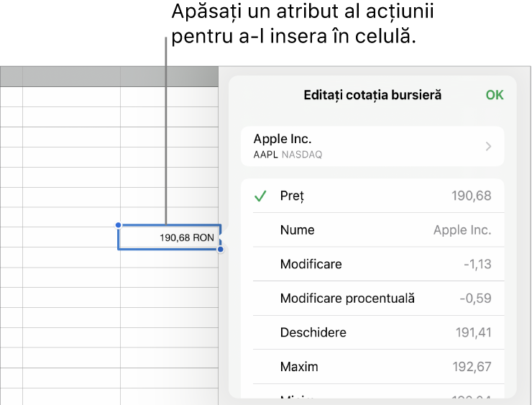Click the 191,41 opening value
The height and width of the screenshot is (405, 532).
click(x=473, y=332)
